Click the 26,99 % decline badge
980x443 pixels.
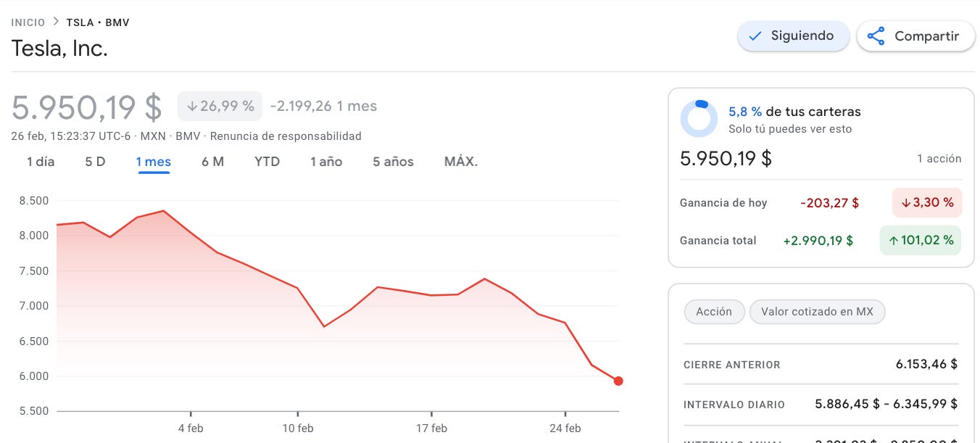point(220,106)
